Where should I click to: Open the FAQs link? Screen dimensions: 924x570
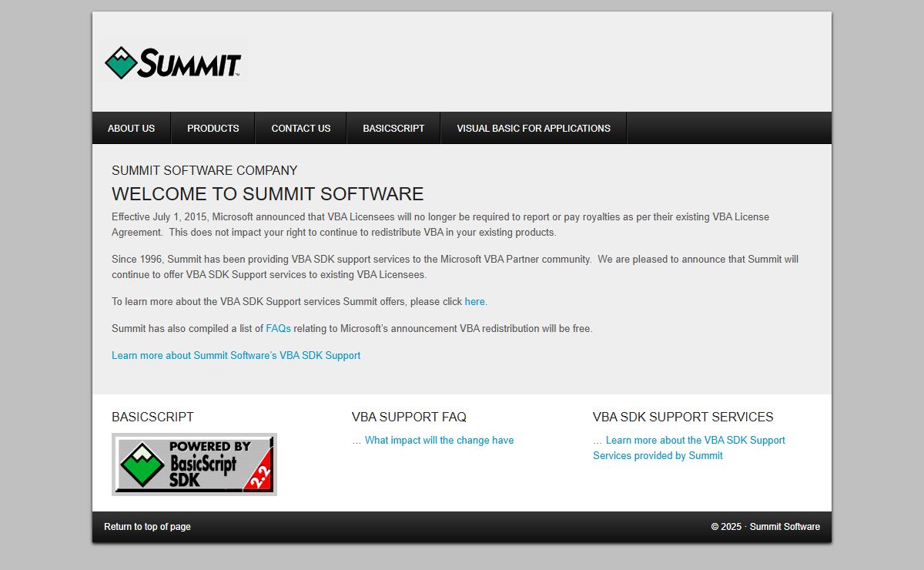click(x=278, y=329)
